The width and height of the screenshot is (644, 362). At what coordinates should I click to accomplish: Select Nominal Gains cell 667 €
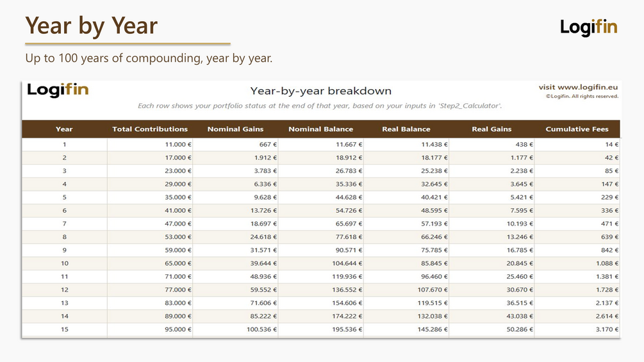235,144
